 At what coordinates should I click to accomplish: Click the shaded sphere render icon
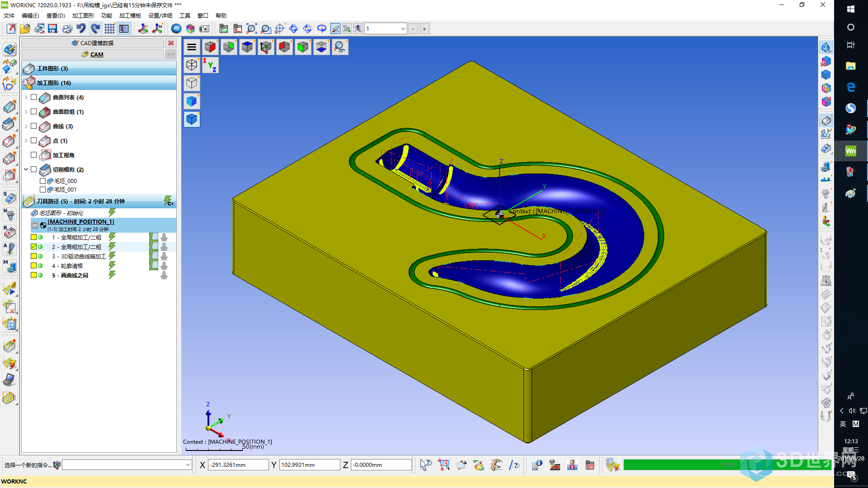(x=176, y=29)
